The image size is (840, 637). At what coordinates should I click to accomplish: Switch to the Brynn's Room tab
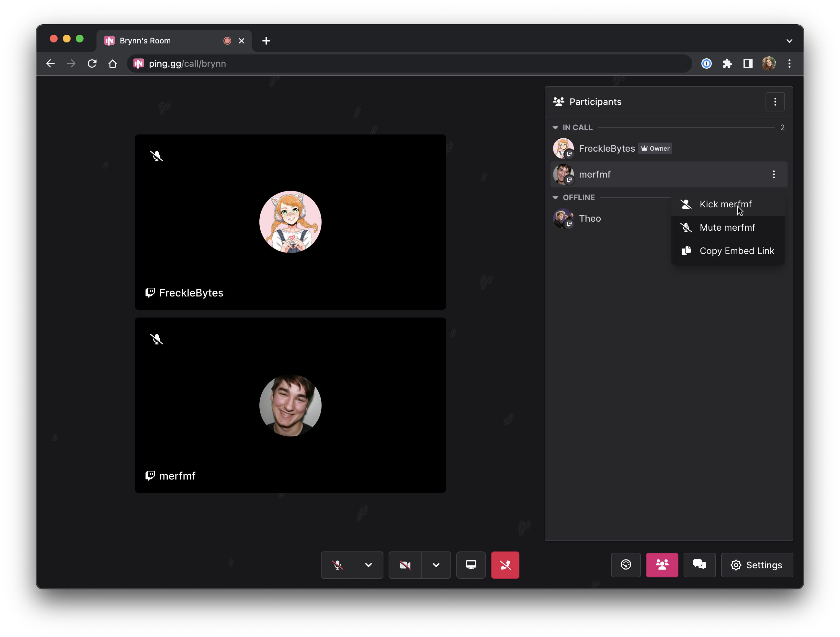pos(174,41)
